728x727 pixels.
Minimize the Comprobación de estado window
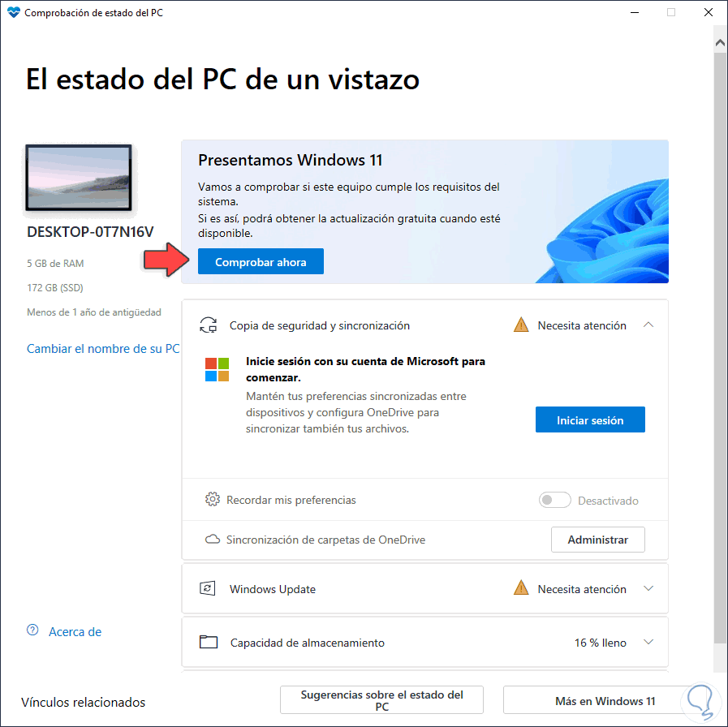coord(635,12)
